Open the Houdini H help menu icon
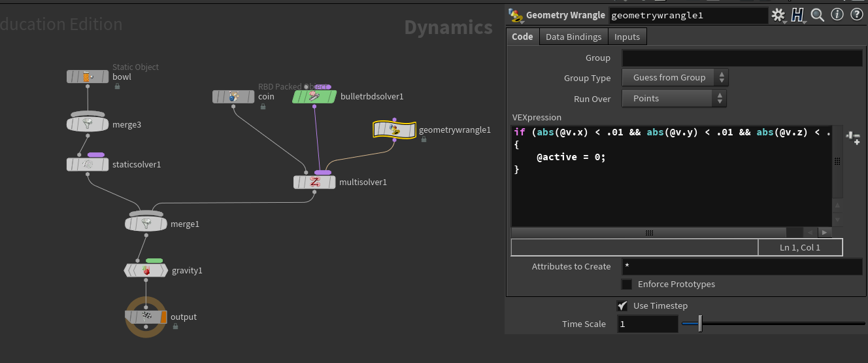 797,14
